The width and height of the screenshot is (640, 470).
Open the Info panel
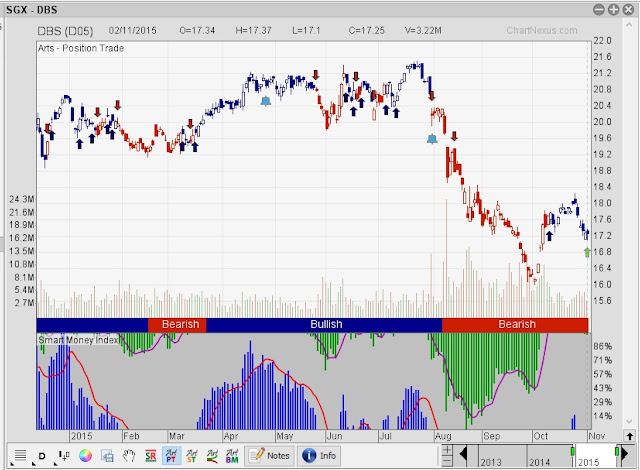[x=319, y=455]
